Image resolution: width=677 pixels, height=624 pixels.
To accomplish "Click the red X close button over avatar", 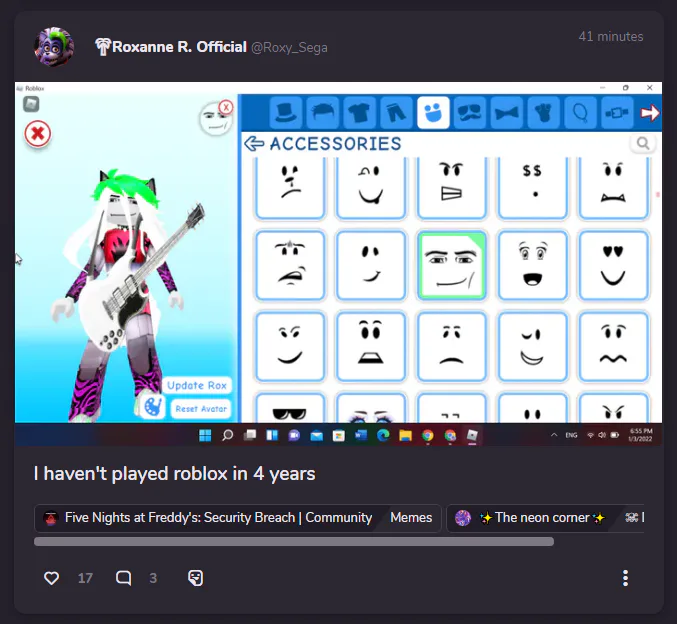I will (38, 134).
